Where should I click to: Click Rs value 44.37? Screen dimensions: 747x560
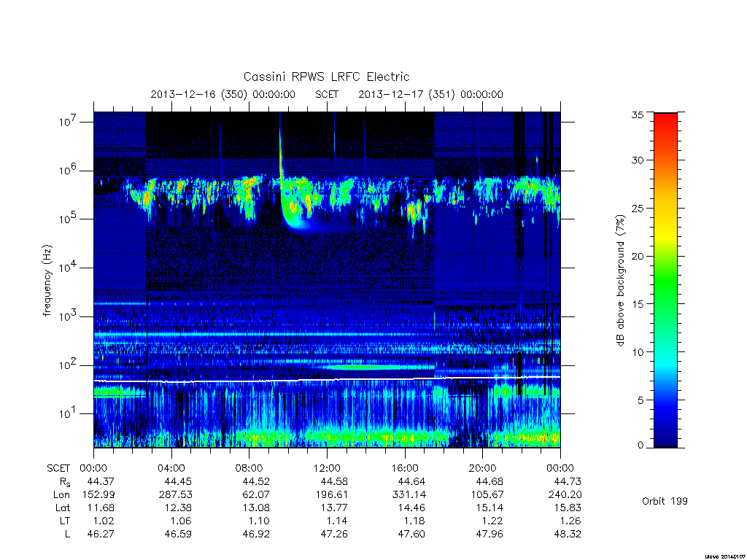point(101,481)
